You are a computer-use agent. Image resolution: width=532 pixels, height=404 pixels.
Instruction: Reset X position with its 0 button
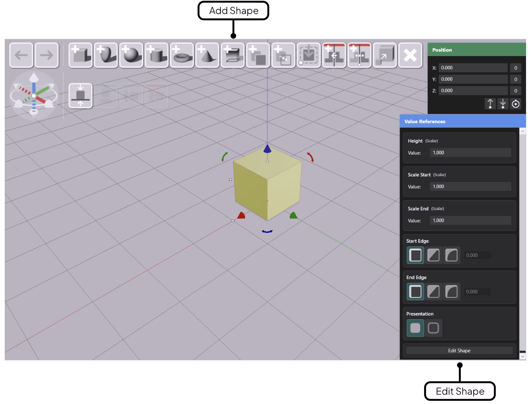[515, 68]
